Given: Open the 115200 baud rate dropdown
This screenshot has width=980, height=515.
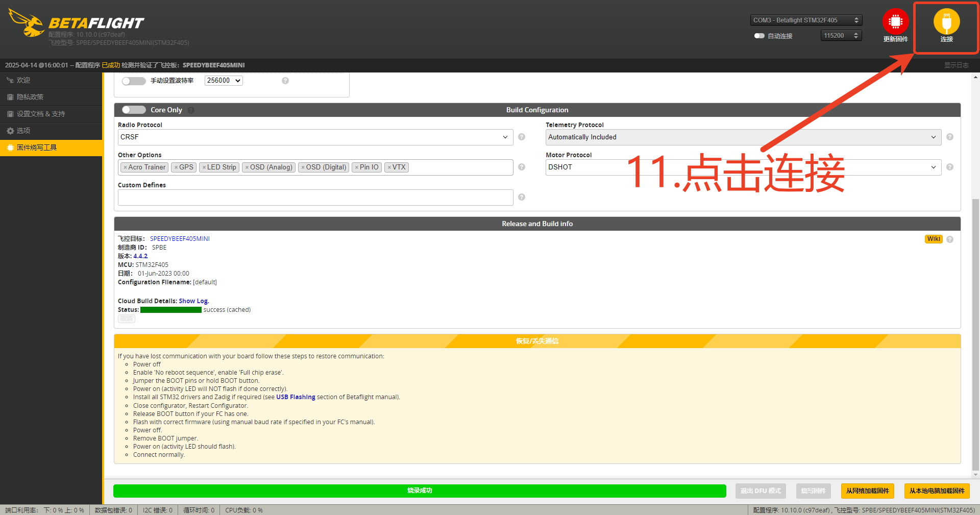Looking at the screenshot, I should [x=841, y=35].
